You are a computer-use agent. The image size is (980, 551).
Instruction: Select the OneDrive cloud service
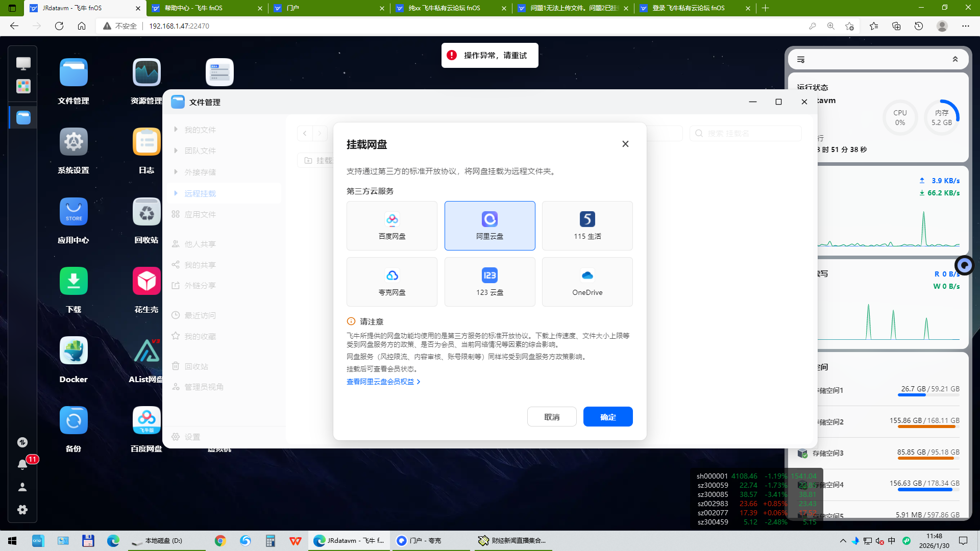[x=587, y=282]
